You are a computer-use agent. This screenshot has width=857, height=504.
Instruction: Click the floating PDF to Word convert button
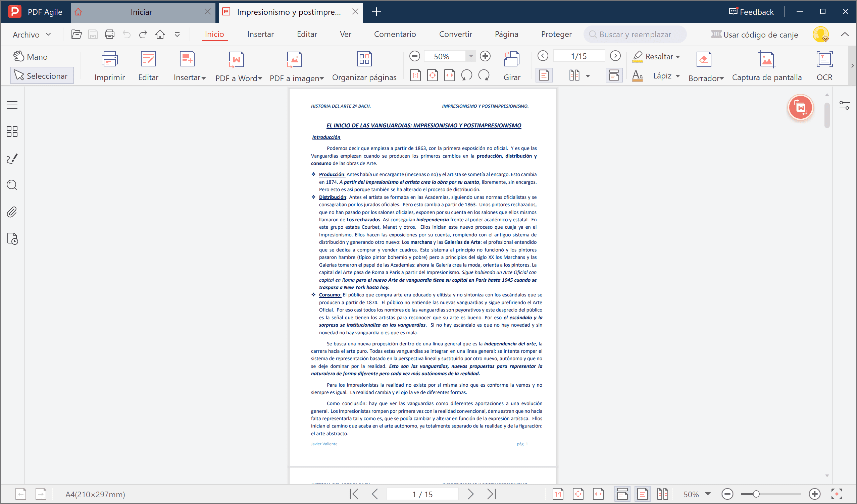[x=800, y=107]
